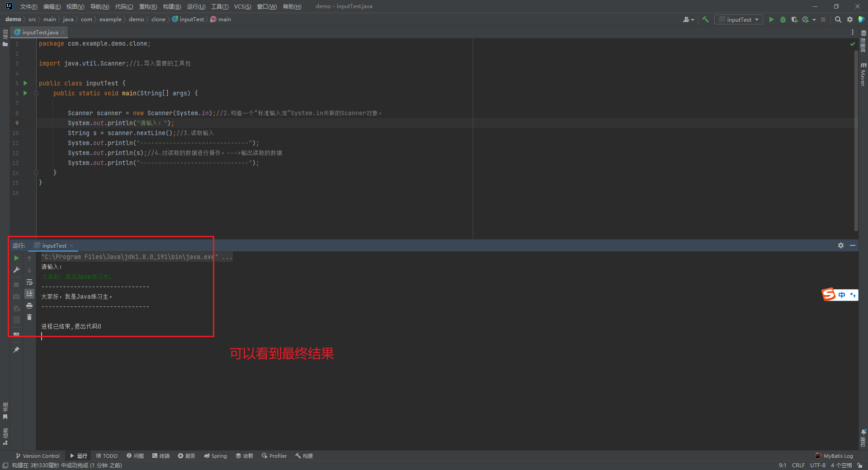The width and height of the screenshot is (868, 470).
Task: Run inputTest with coverage shield icon
Action: 794,19
